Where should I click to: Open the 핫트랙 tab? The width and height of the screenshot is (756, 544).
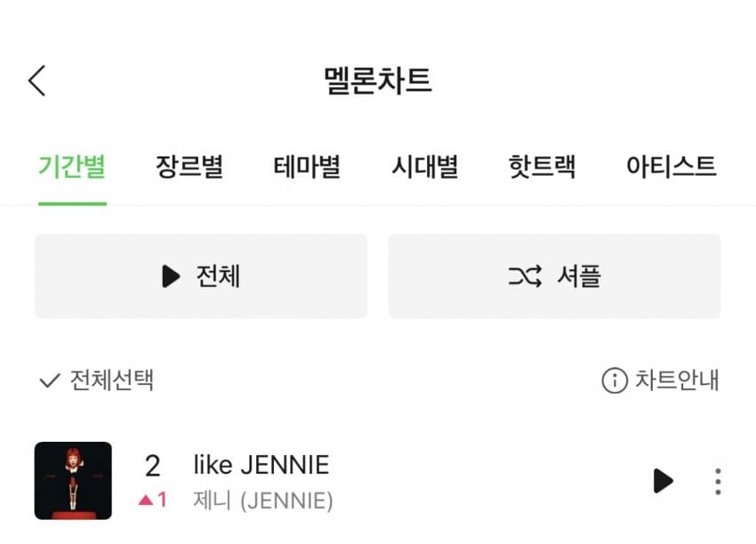pyautogui.click(x=542, y=167)
